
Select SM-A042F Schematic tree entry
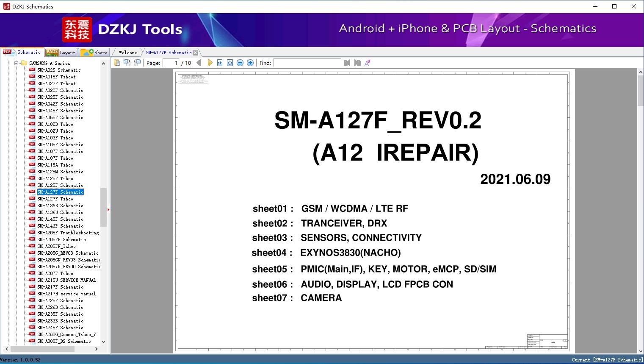[x=60, y=104]
